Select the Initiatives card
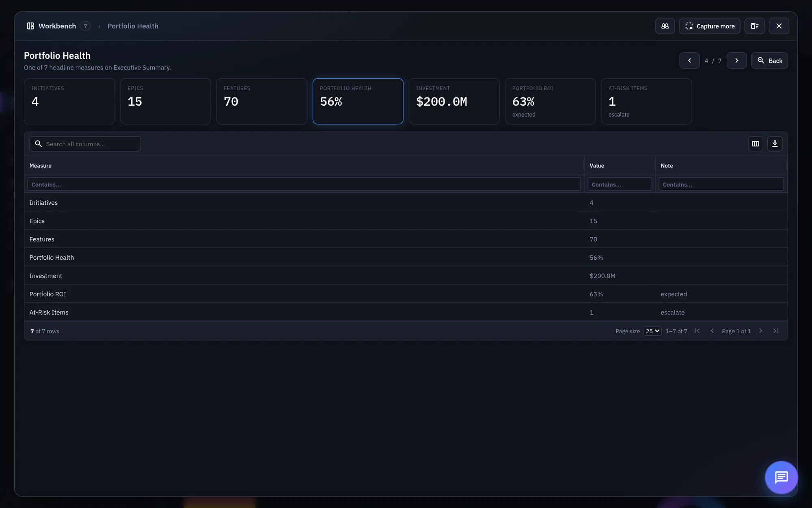This screenshot has width=812, height=508. (x=69, y=101)
